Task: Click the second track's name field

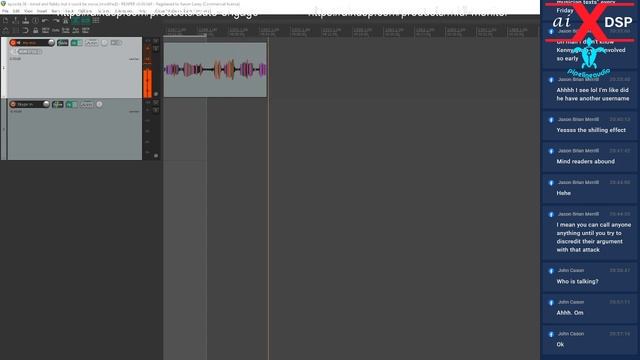Action: [29, 104]
